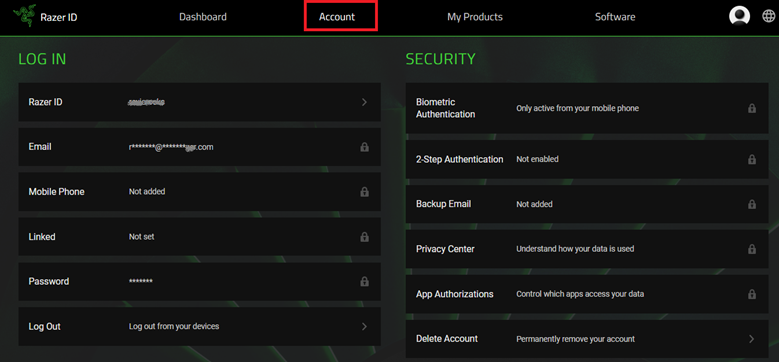Click the globe language icon

tap(768, 16)
